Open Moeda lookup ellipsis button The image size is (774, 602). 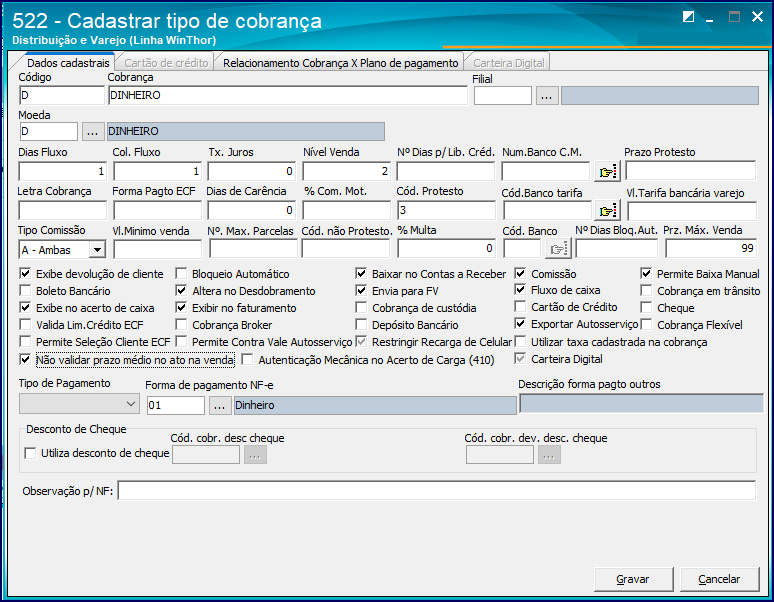(92, 131)
